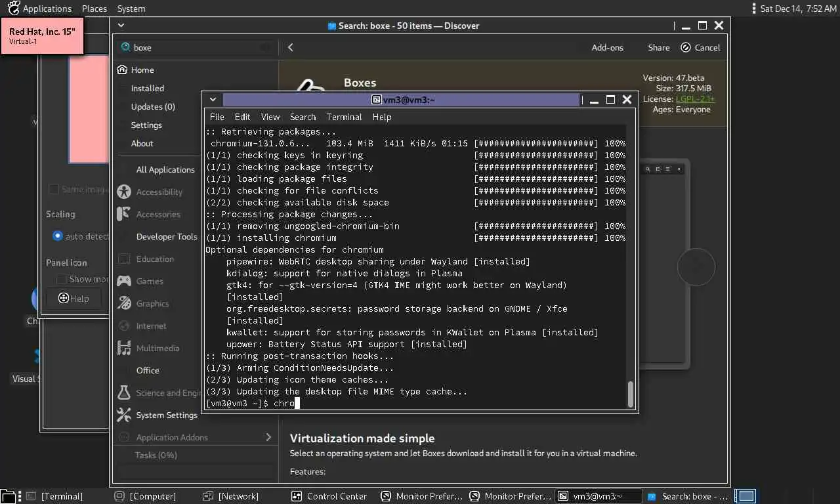Click the workspace switcher in bottom-right panel
This screenshot has width=840, height=504.
click(x=745, y=496)
